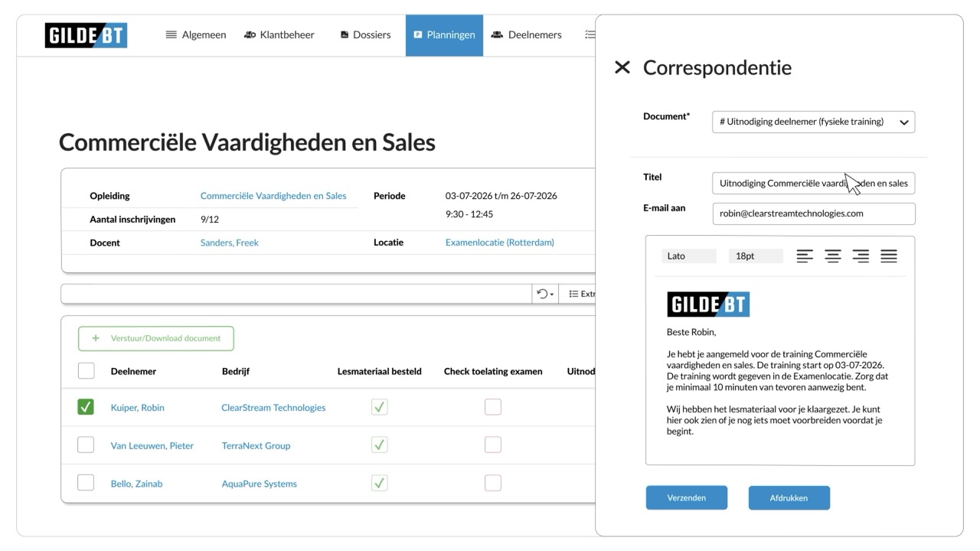Open company TerraNext Group
This screenshot has height=551, width=980.
256,445
